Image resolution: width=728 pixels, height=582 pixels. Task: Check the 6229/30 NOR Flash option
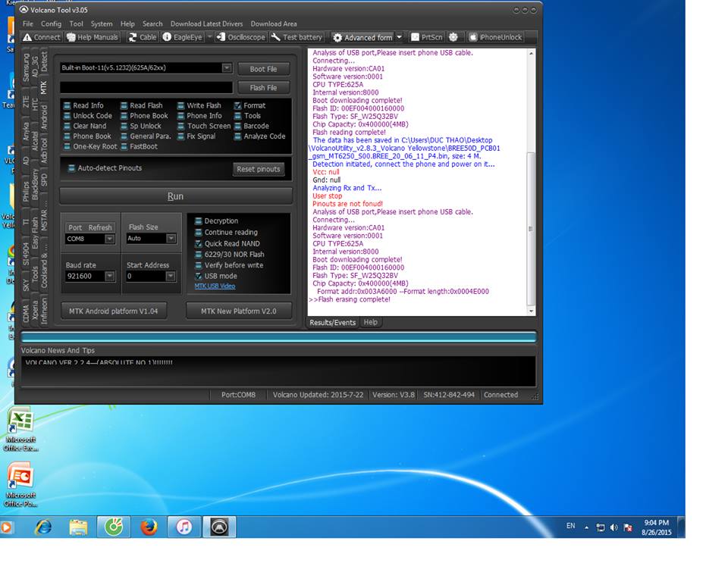(198, 255)
